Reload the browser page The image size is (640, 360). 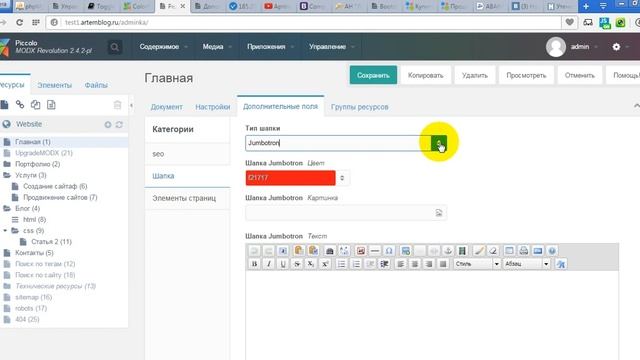click(19, 22)
